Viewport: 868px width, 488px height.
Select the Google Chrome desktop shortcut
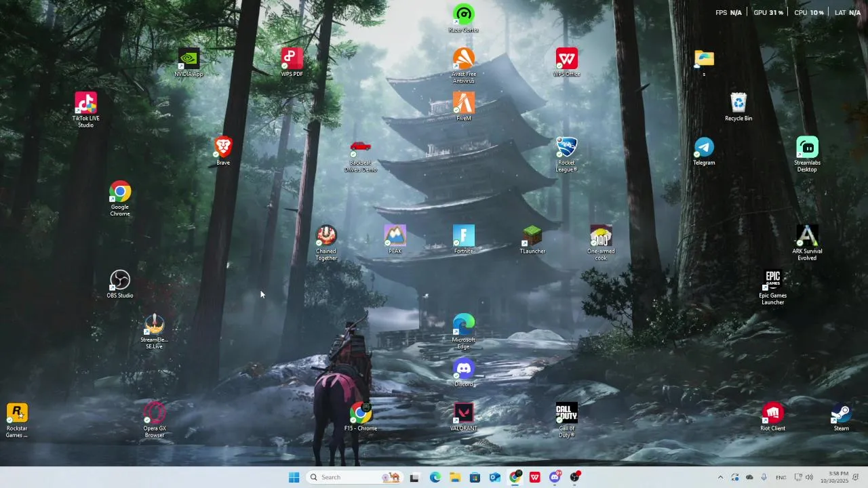[x=120, y=199]
